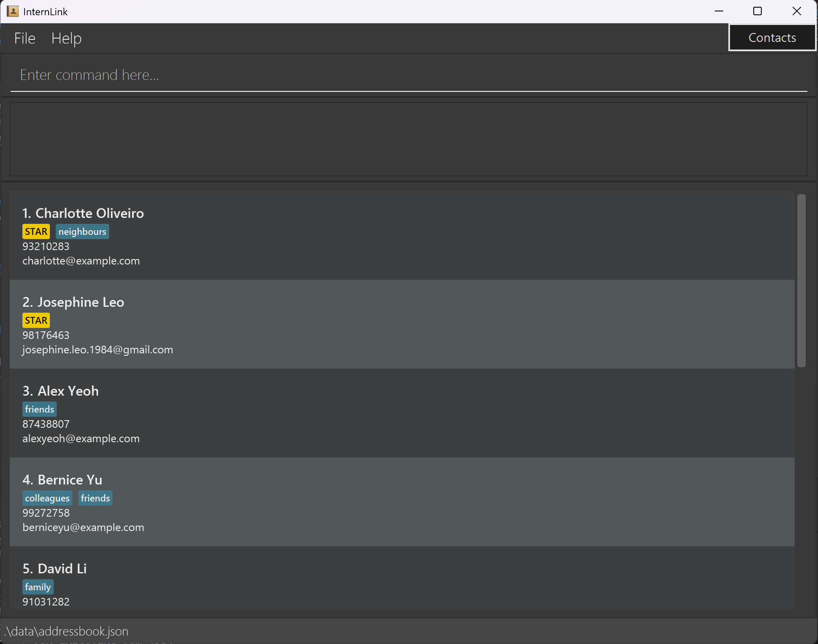
Task: Click the colleagues tag on Bernice Yu
Action: [47, 498]
